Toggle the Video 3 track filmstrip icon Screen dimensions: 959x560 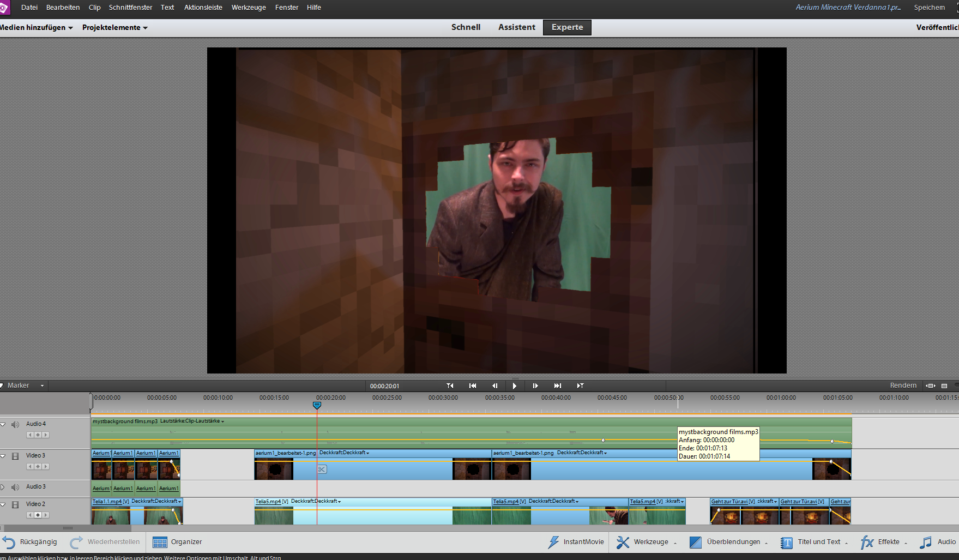coord(15,456)
